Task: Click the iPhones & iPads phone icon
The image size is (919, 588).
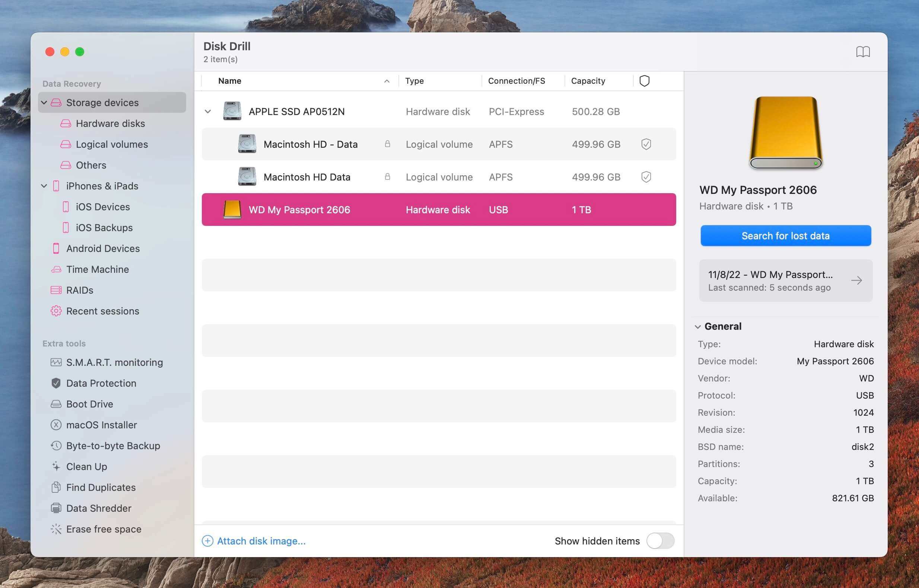Action: point(56,186)
